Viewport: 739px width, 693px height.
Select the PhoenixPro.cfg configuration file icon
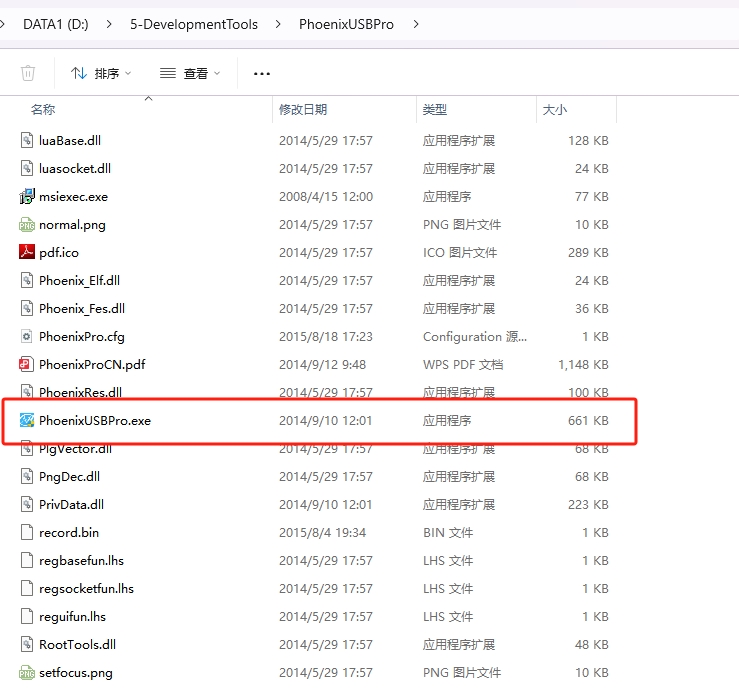[x=27, y=337]
